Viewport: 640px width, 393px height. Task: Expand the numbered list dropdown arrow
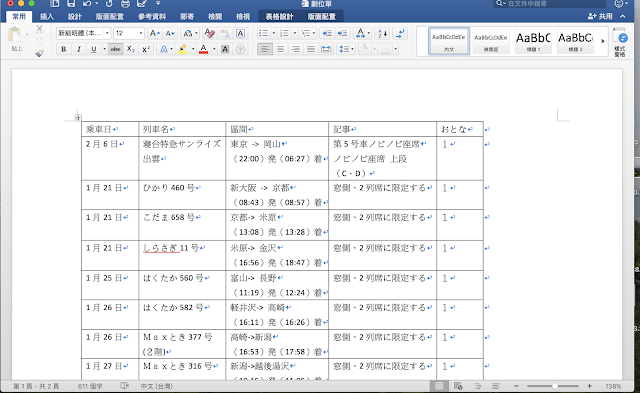tap(295, 33)
